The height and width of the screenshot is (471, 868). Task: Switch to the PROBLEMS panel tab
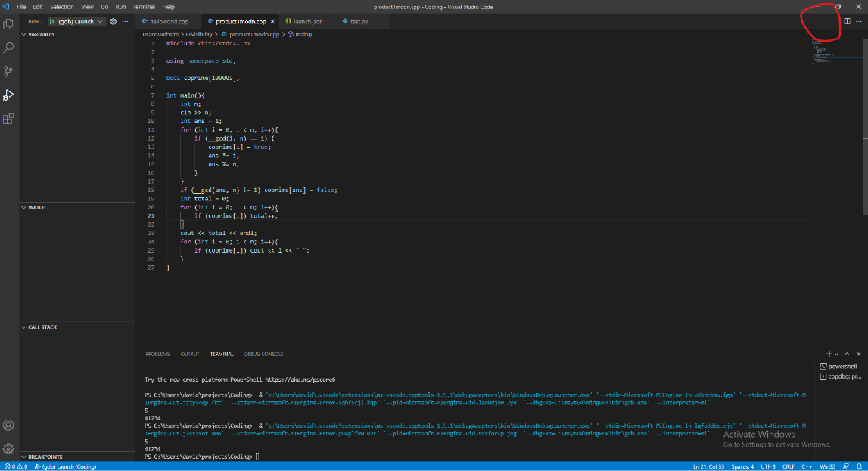(157, 354)
